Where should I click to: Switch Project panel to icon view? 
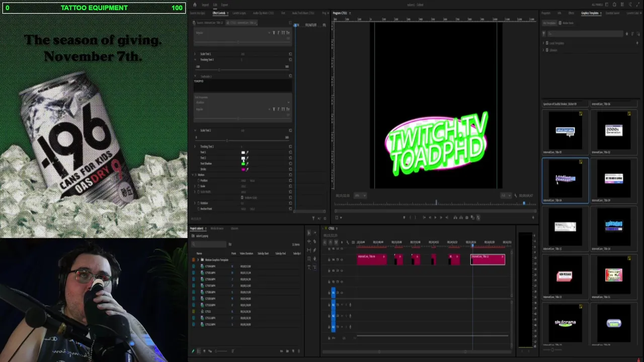(x=204, y=351)
